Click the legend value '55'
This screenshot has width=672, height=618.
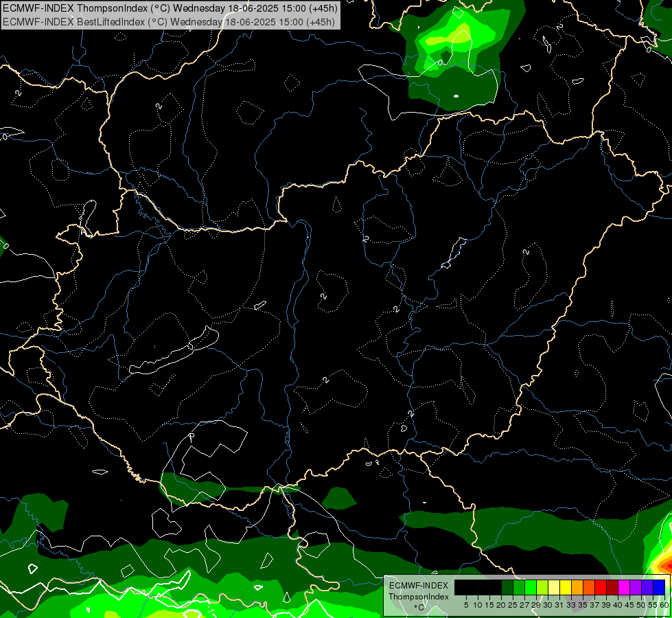pyautogui.click(x=653, y=605)
